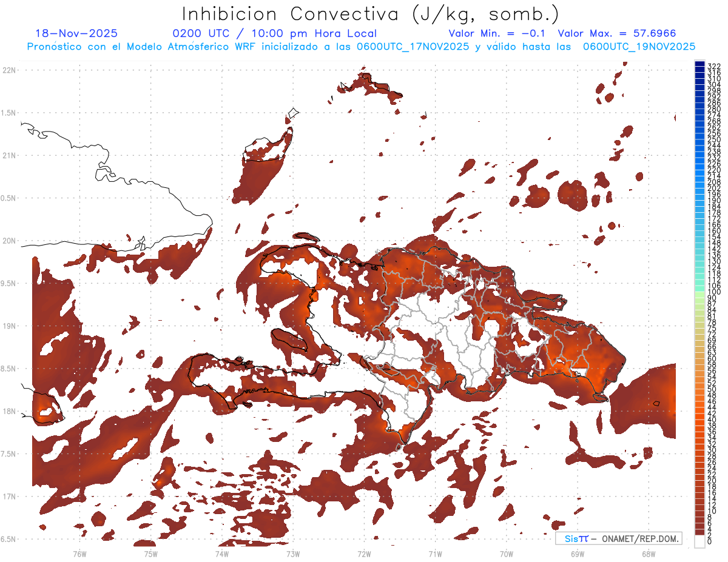This screenshot has height=562, width=728.
Task: Click the '22N' latitude label
Action: click(9, 70)
